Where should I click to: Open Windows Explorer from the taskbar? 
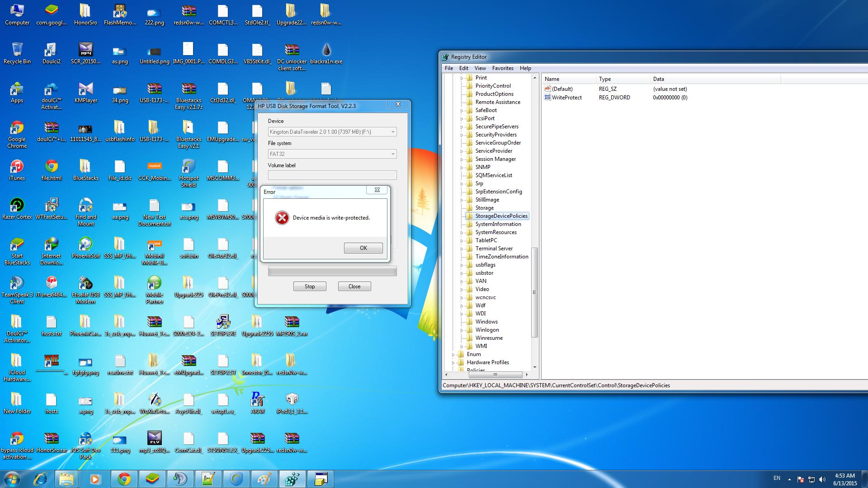click(66, 479)
